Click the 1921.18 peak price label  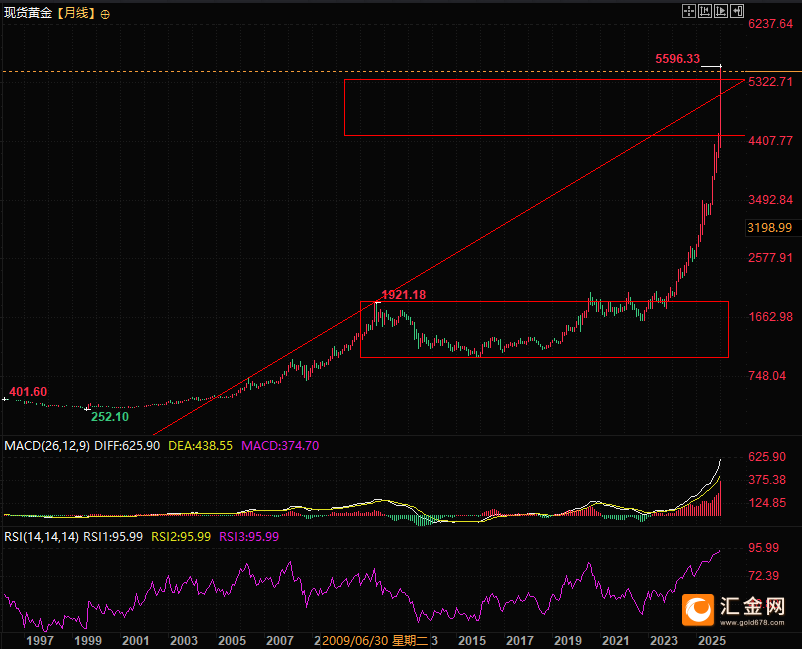tap(404, 295)
